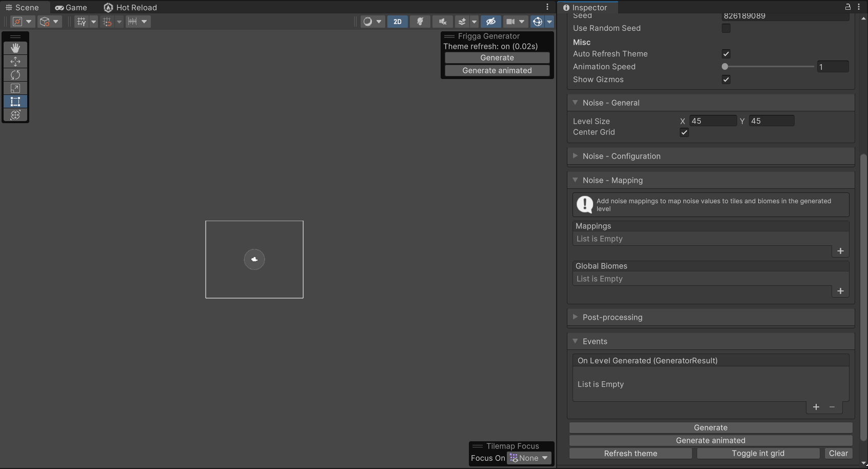Collapse the Events section

coord(575,341)
